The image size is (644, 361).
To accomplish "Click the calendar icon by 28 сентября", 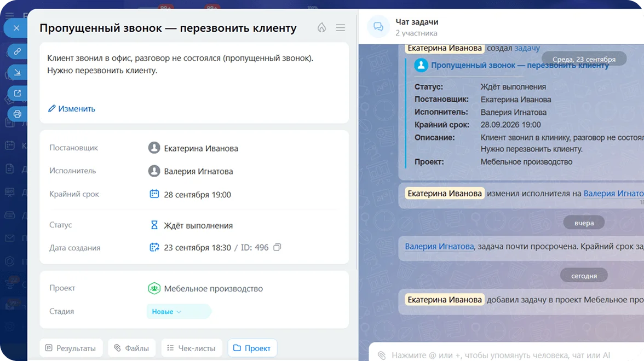I will pos(154,194).
